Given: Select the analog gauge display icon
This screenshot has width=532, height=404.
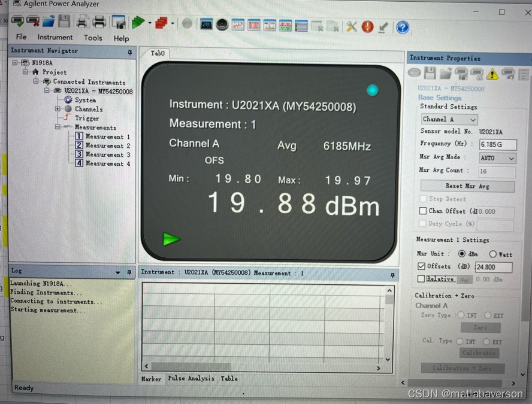Looking at the screenshot, I should [x=222, y=25].
